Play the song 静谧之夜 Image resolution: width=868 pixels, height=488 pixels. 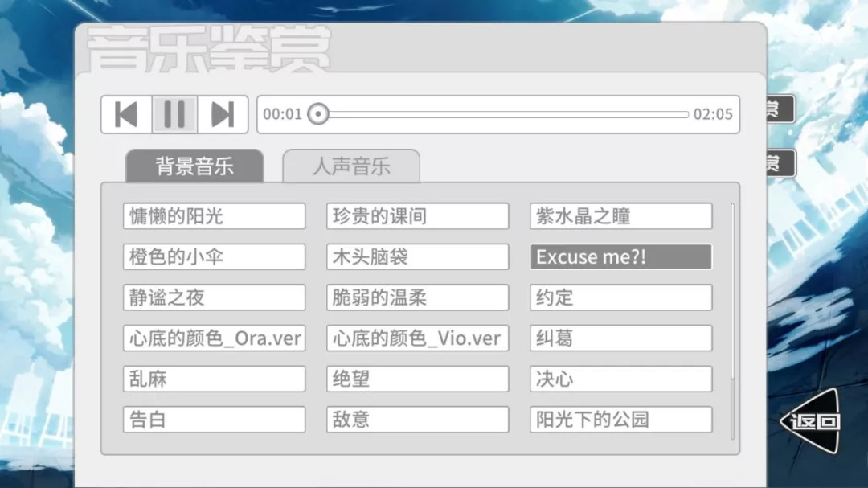pos(213,297)
